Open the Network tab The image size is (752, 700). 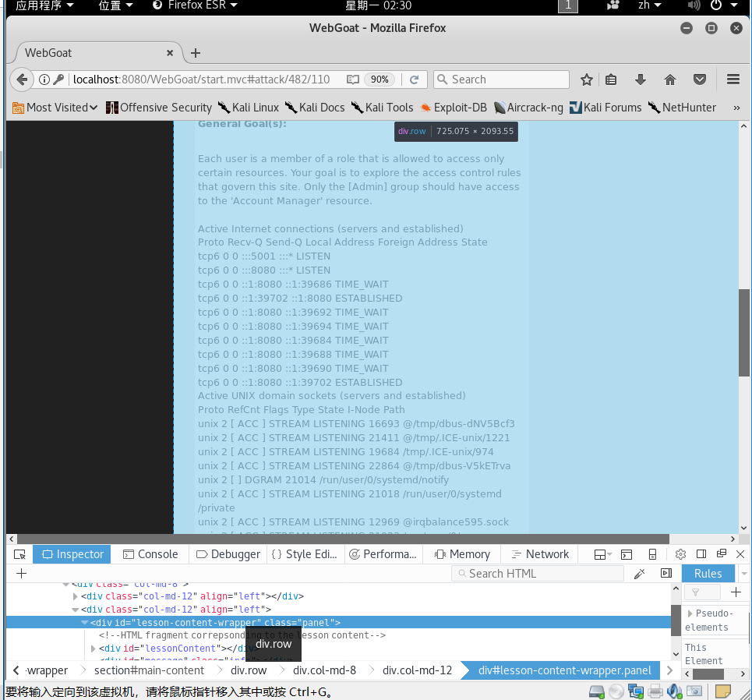coord(540,555)
